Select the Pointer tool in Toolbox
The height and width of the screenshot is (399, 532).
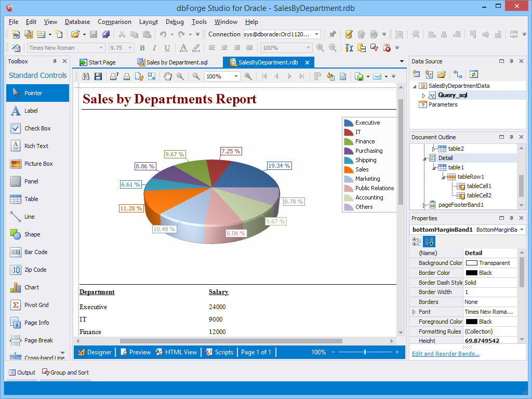(37, 93)
